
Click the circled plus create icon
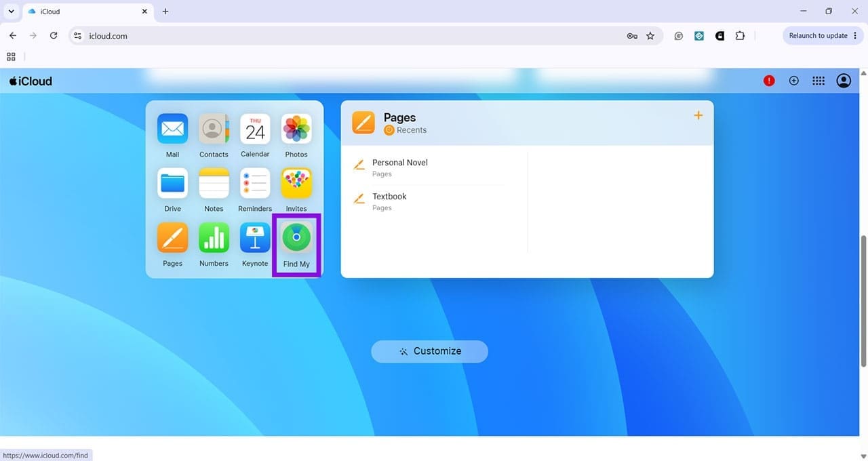point(794,81)
